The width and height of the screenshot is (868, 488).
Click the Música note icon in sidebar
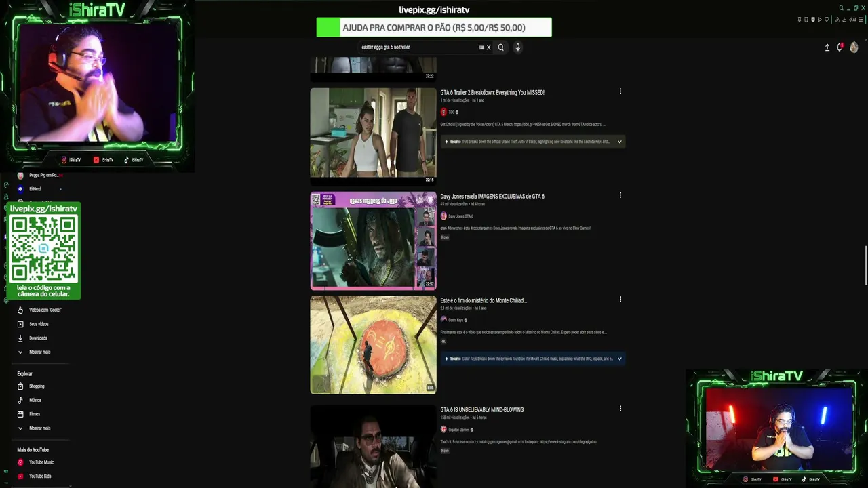pos(20,400)
